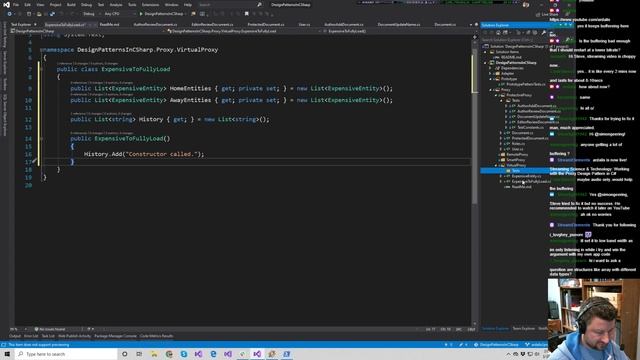Click the Visual Studio logo icon
The height and width of the screenshot is (360, 640).
[6, 5]
